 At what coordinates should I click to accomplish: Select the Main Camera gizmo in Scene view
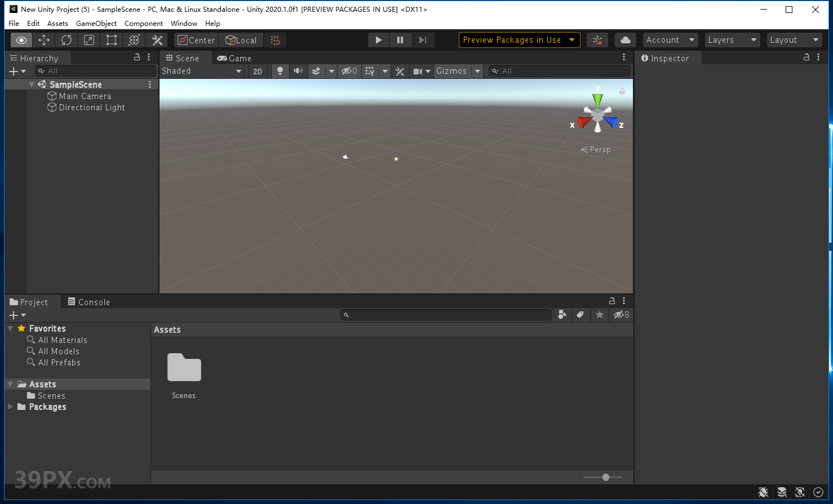coord(345,157)
